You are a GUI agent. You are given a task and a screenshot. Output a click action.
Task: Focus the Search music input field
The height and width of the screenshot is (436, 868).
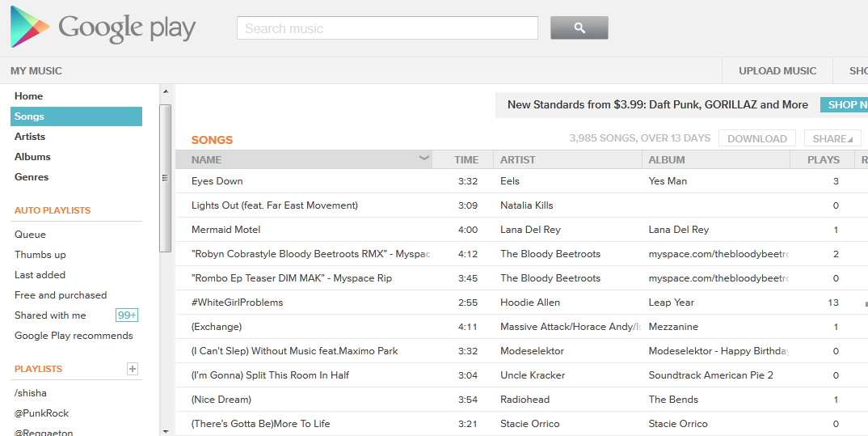[x=387, y=28]
